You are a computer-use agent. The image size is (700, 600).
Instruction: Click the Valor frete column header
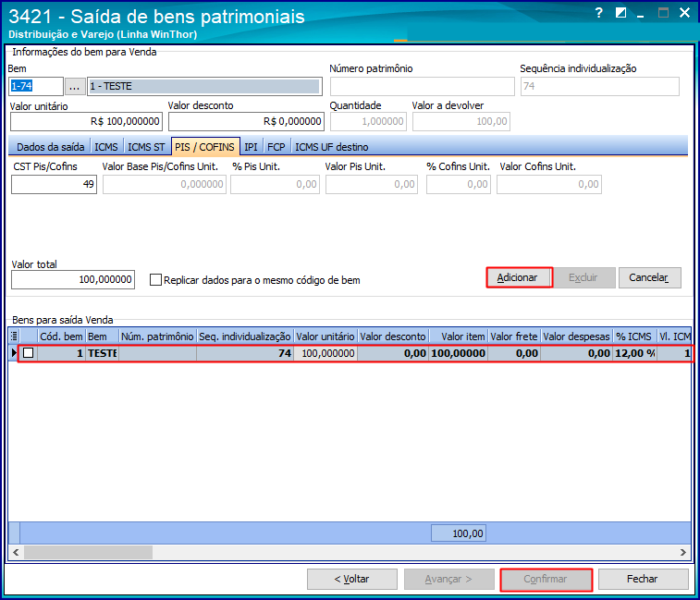514,337
